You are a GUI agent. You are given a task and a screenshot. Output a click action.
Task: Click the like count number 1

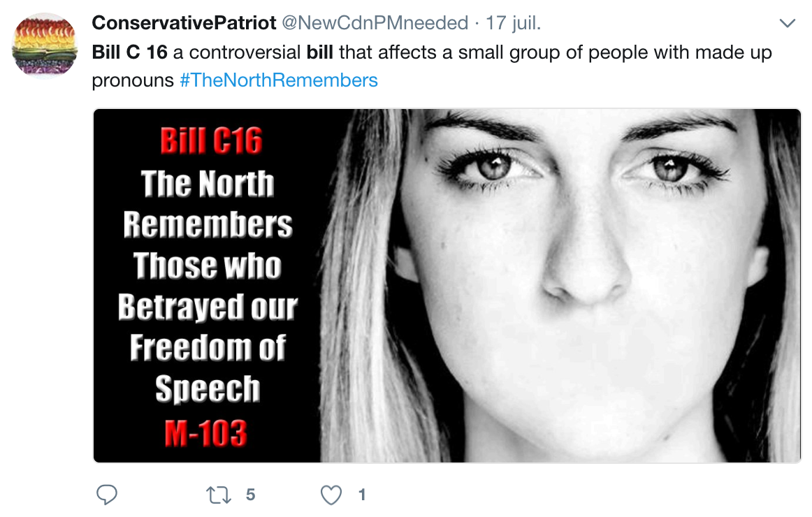pos(362,495)
